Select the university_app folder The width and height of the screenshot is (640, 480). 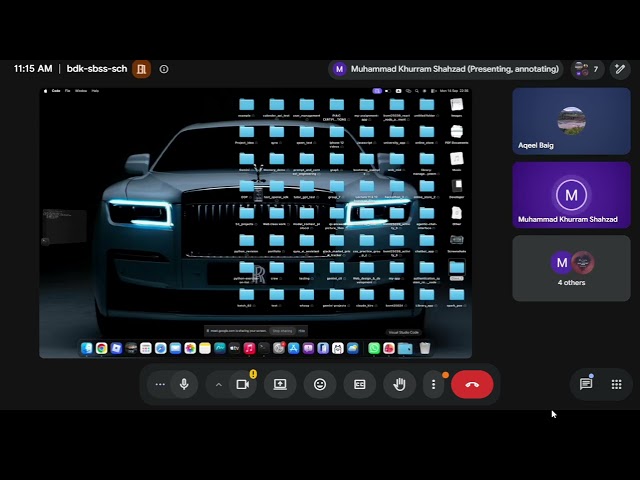(396, 134)
